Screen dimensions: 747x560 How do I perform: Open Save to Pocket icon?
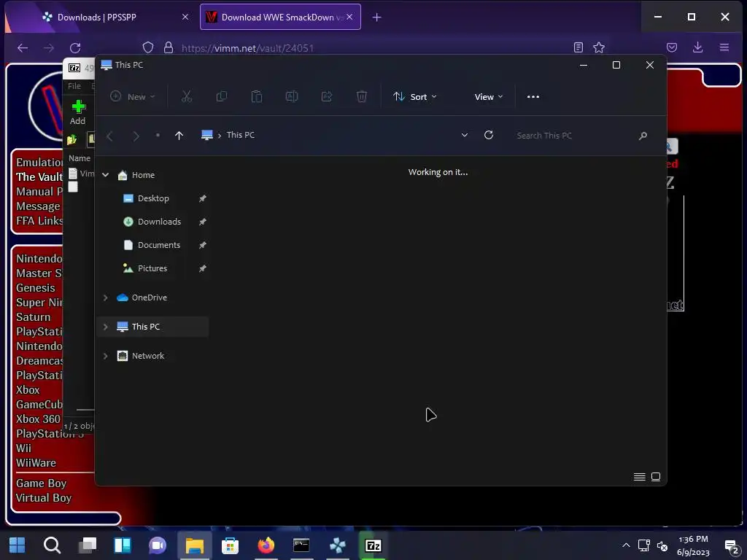672,47
